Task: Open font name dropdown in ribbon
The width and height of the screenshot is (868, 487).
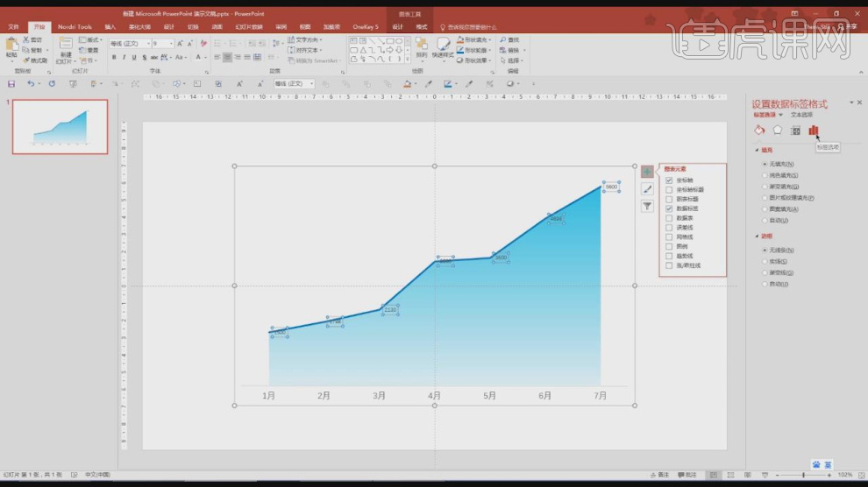Action: tap(148, 43)
